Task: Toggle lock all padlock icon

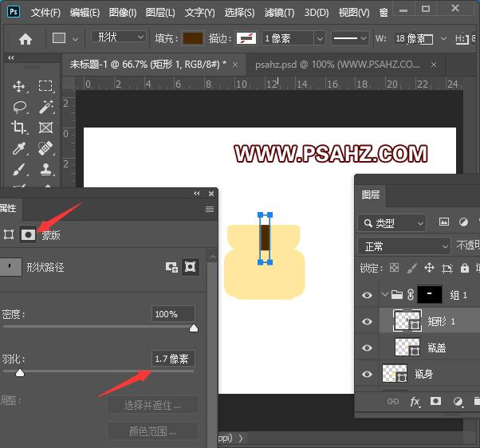Action: pos(465,268)
